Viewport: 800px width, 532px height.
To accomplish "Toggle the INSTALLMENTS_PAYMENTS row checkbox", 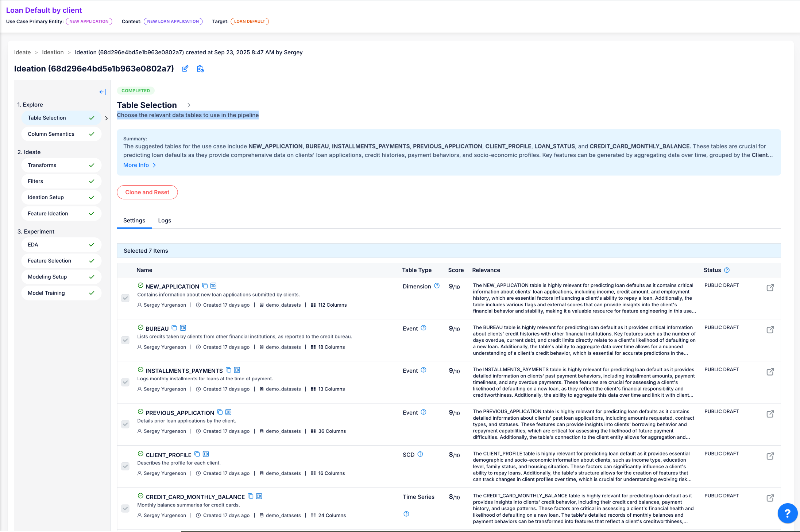I will [125, 382].
